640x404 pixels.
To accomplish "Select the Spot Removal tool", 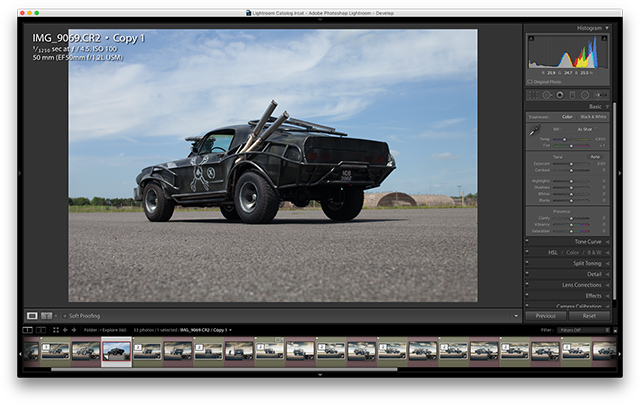I will [547, 95].
